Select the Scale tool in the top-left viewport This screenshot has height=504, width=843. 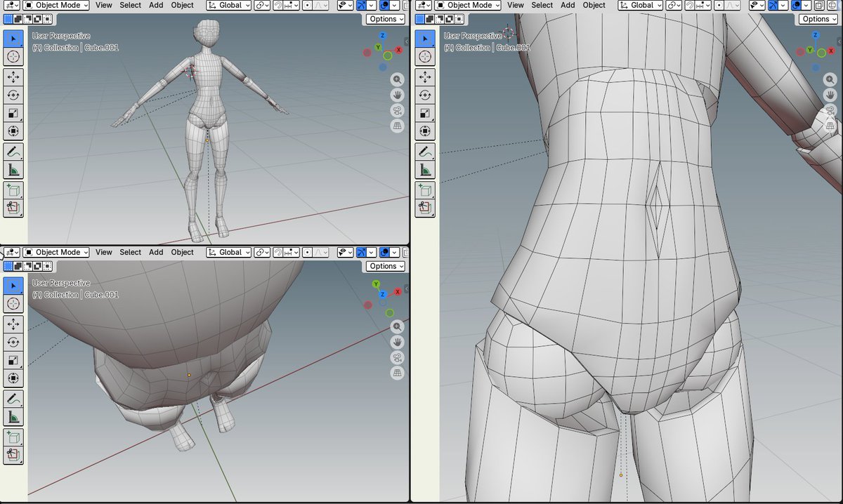[13, 112]
